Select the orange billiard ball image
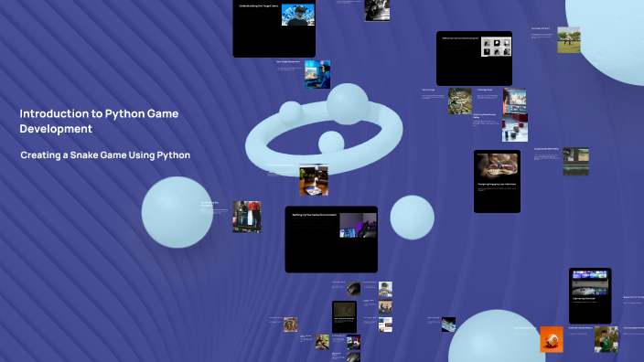The height and width of the screenshot is (362, 644). (x=552, y=339)
